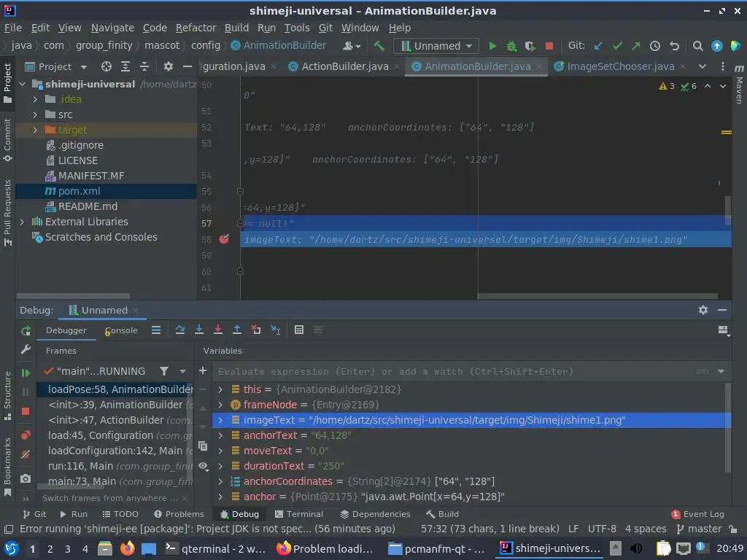
Task: Open the Refactor menu
Action: [196, 28]
